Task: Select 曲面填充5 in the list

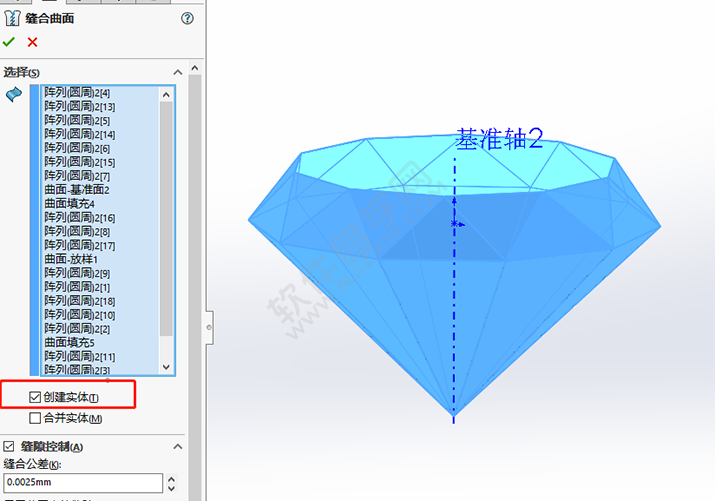Action: coord(69,342)
